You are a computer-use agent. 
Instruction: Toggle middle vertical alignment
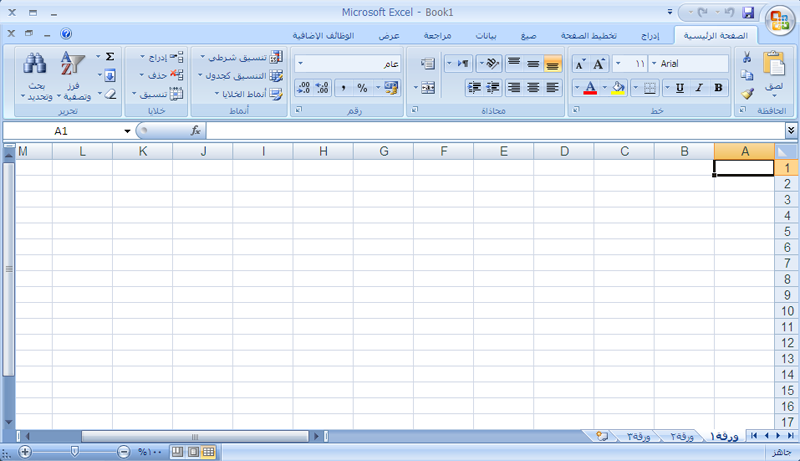pyautogui.click(x=533, y=64)
